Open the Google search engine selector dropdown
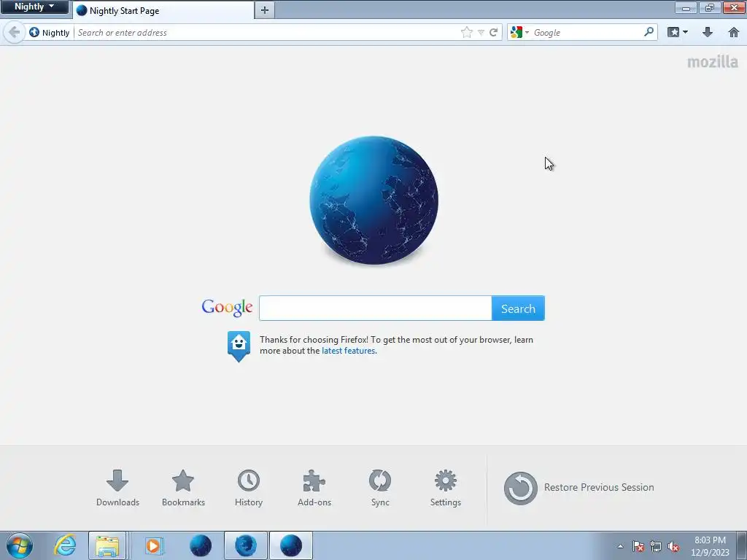 (x=519, y=32)
